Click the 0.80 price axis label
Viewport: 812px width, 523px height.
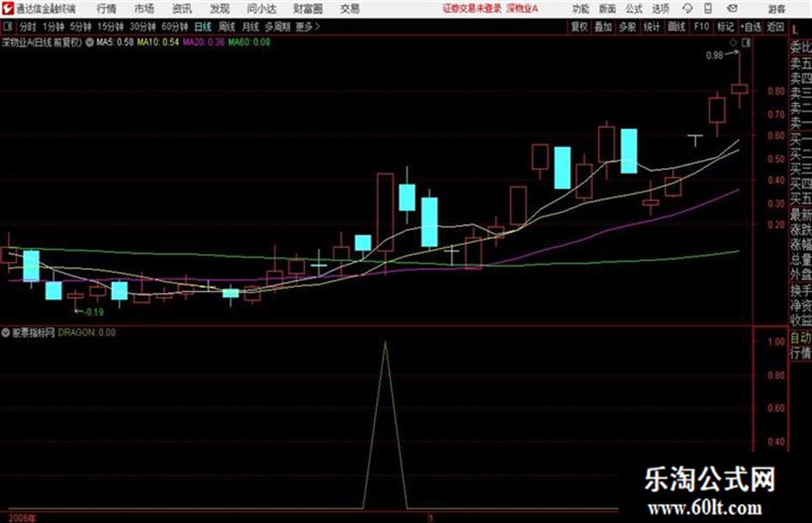click(x=776, y=91)
